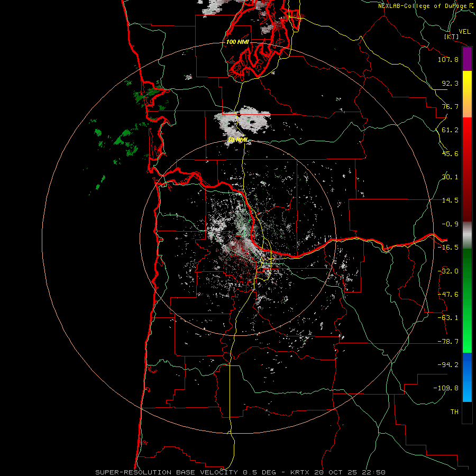This screenshot has width=476, height=476.
Task: Click the 30.1 legend value
Action: pyautogui.click(x=450, y=177)
